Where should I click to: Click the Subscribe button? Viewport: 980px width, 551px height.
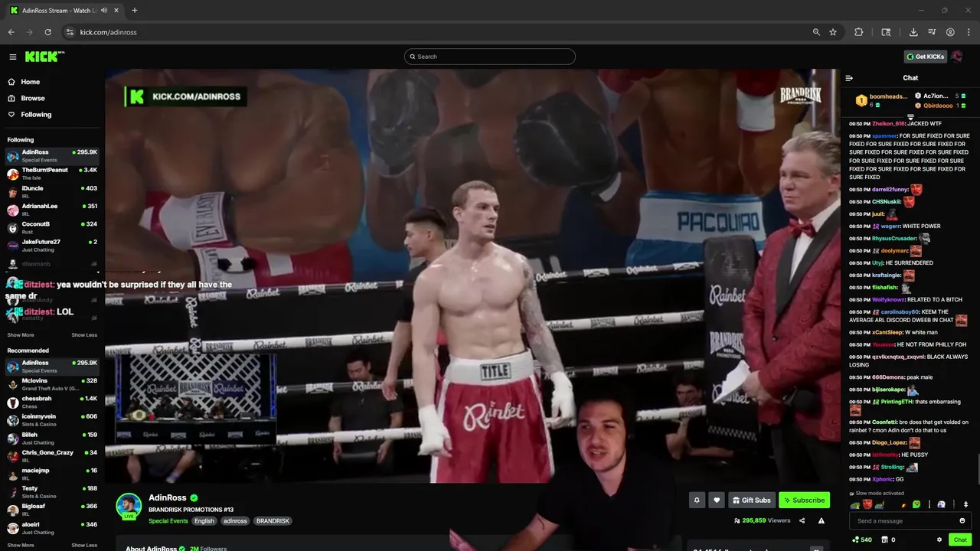pos(804,500)
